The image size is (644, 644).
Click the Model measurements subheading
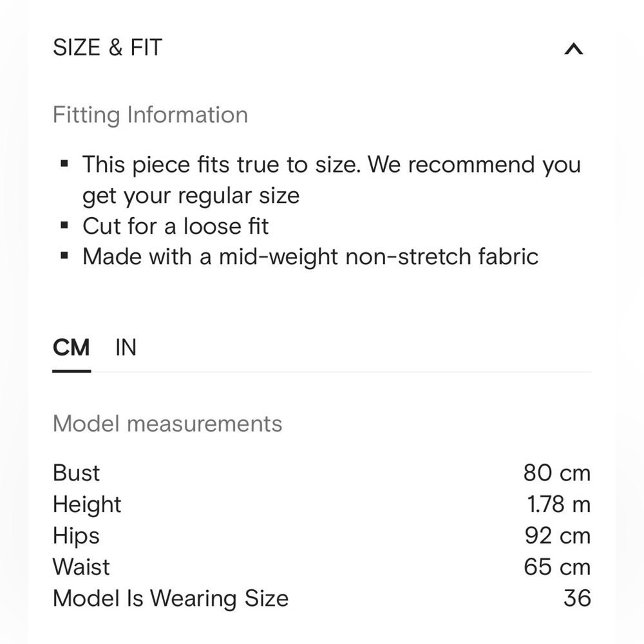(167, 424)
